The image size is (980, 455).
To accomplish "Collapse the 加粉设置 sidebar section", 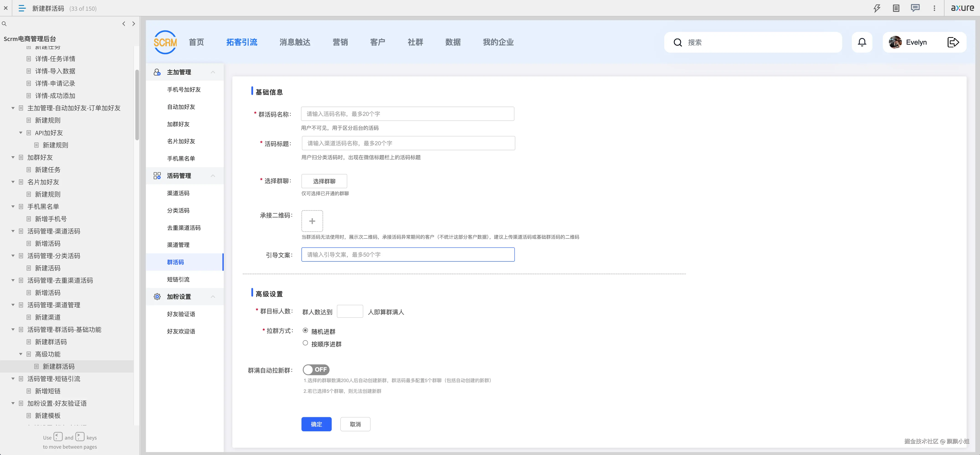I will (x=213, y=297).
